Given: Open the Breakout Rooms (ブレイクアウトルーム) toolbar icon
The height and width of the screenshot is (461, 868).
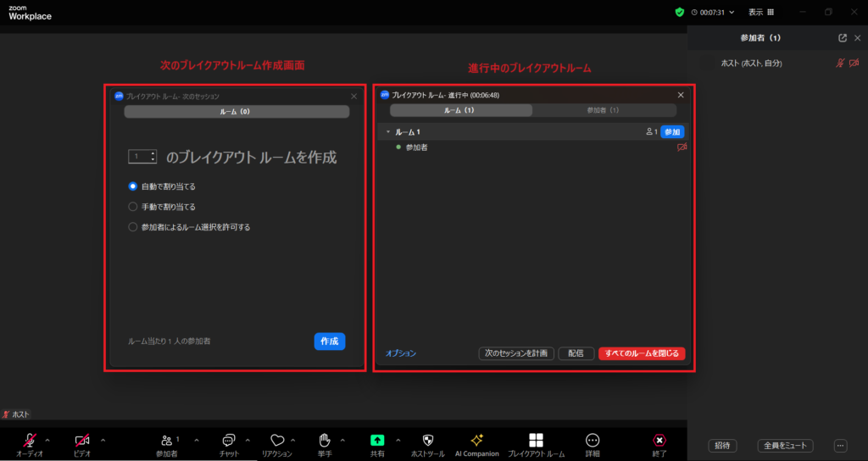Looking at the screenshot, I should (x=536, y=440).
